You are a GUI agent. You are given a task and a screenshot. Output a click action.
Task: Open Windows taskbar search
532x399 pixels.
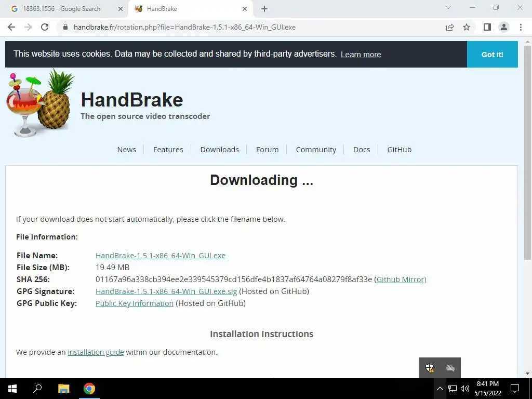tap(37, 389)
